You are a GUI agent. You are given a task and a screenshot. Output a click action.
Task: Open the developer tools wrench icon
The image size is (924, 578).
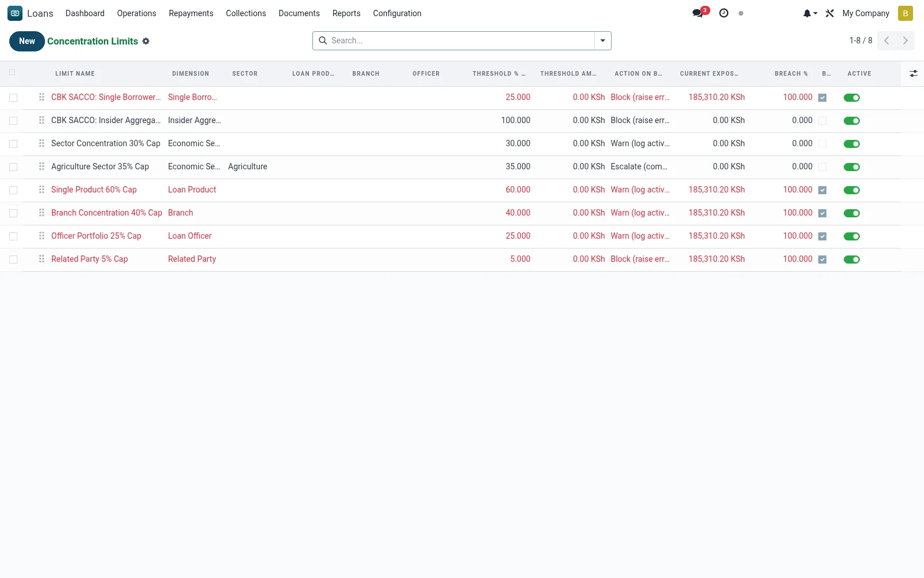click(x=830, y=13)
